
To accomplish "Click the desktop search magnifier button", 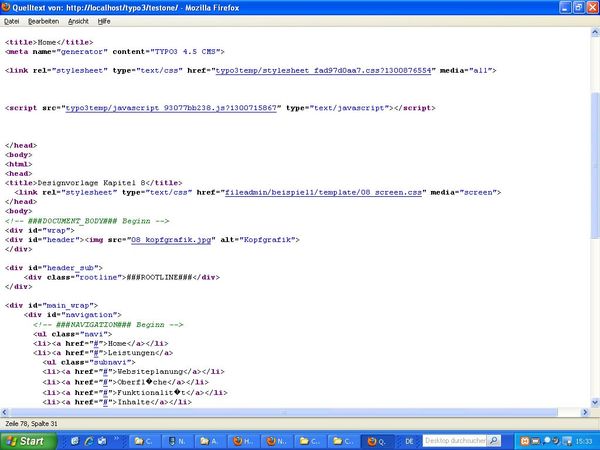I will pos(494,441).
